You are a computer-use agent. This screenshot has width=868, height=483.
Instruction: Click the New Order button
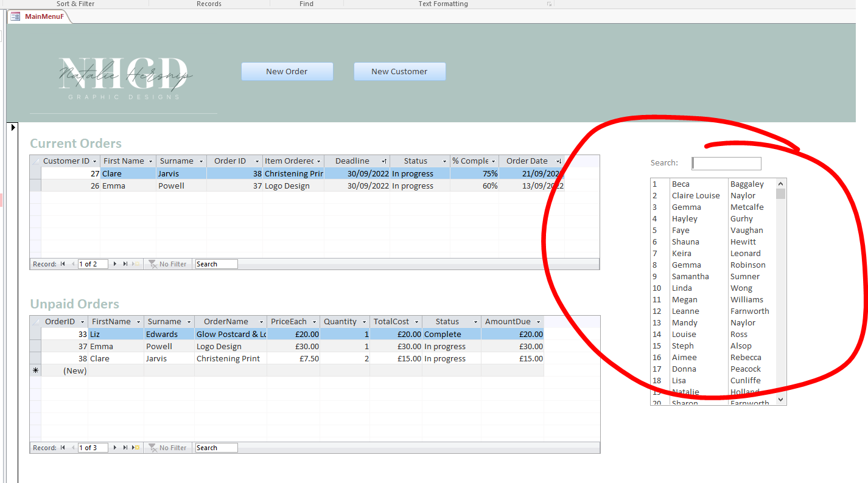click(287, 71)
